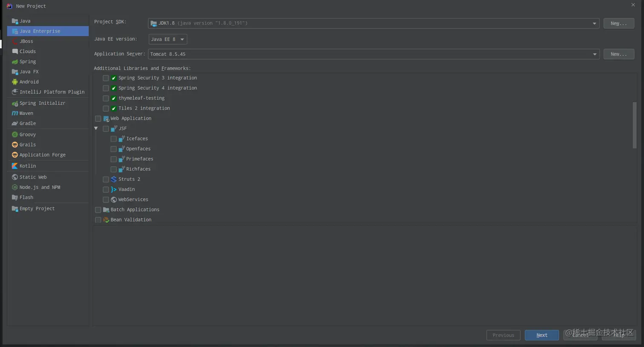Tick the Tiles 2 integration checkbox
644x347 pixels.
(106, 109)
